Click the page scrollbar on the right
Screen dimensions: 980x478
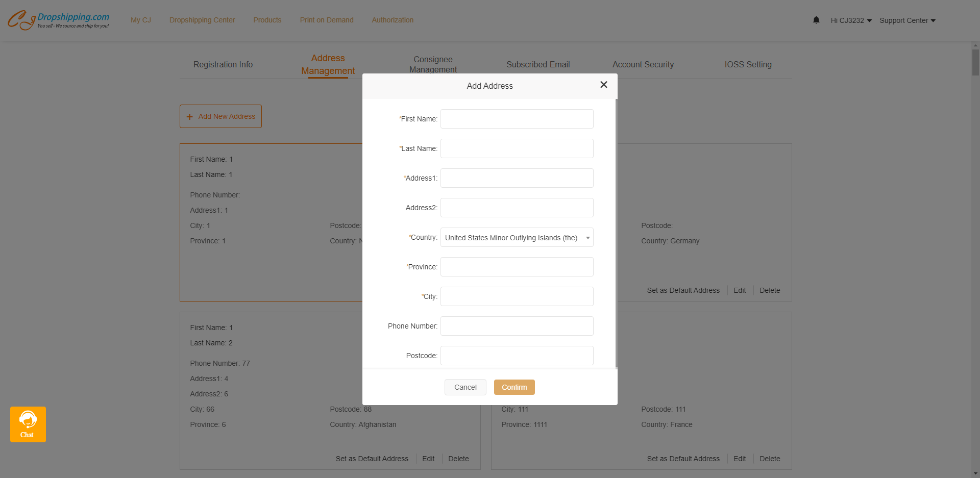(x=975, y=63)
